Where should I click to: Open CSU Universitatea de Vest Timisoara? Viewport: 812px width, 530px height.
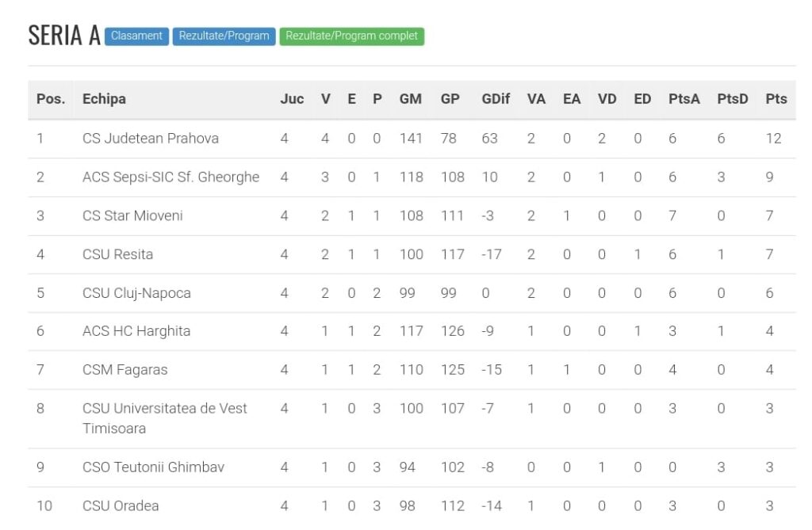click(x=164, y=418)
